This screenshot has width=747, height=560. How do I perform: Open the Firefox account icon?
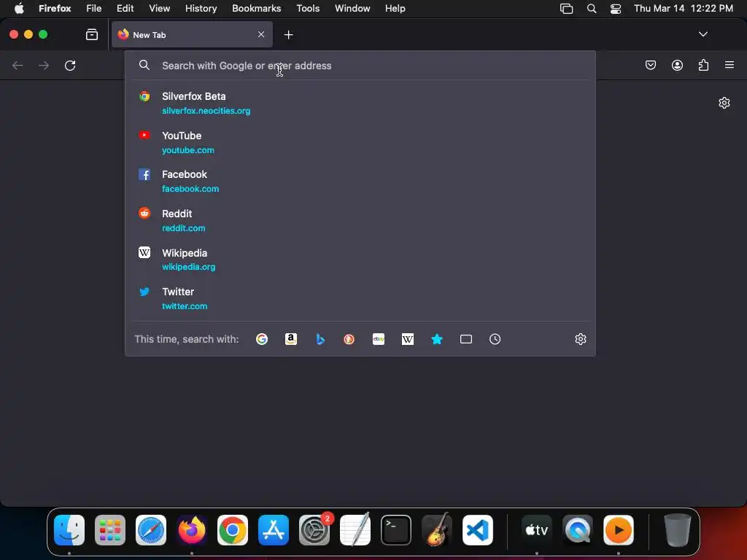pyautogui.click(x=677, y=65)
